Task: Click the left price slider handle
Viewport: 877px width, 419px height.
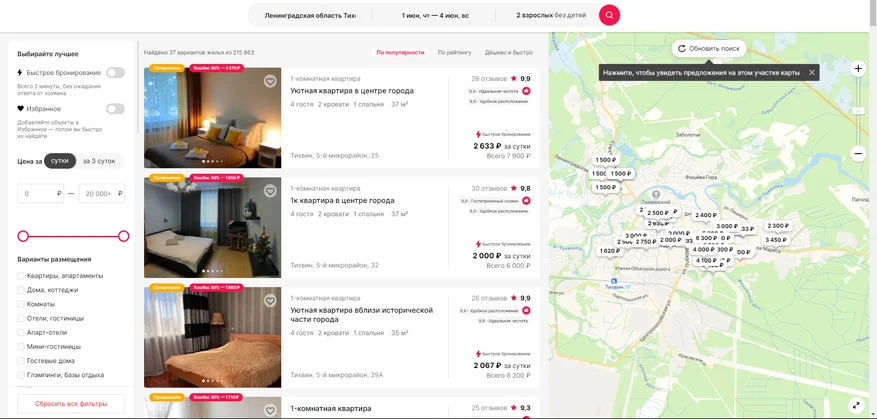Action: point(23,236)
